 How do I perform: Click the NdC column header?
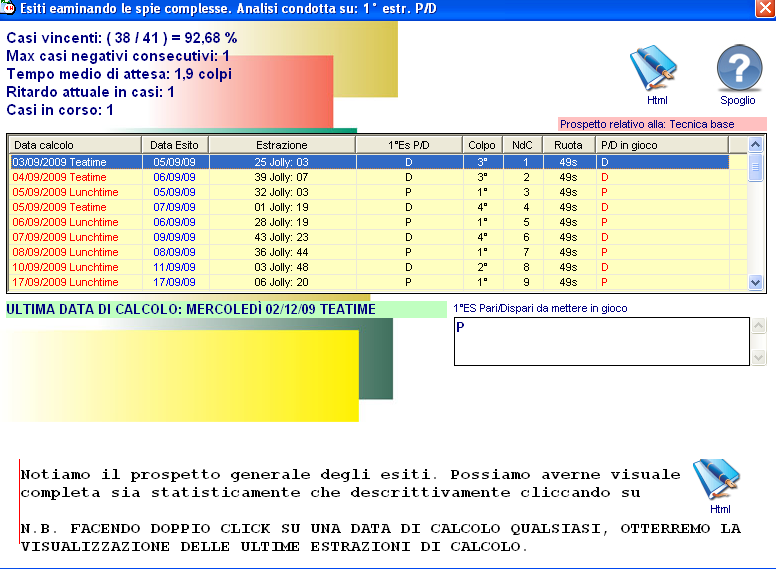click(523, 145)
